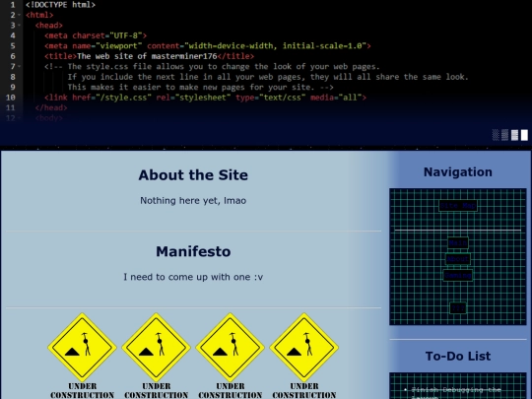The width and height of the screenshot is (532, 399).
Task: Open the Main navigation link
Action: click(x=458, y=243)
